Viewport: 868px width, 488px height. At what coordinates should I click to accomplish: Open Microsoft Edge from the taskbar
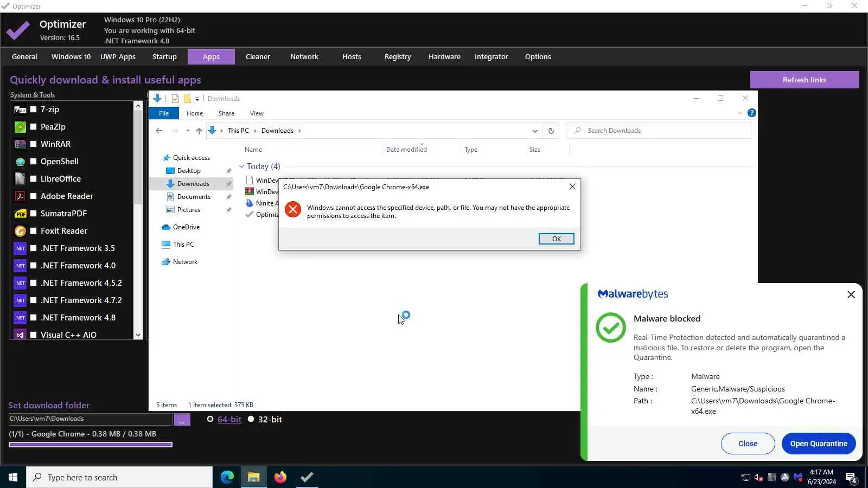[x=227, y=477]
